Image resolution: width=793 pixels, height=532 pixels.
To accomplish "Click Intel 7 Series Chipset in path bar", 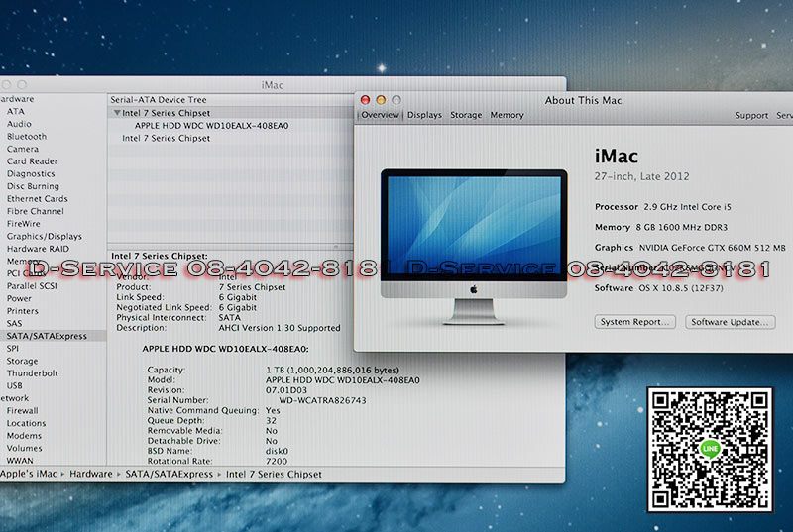I will click(274, 474).
